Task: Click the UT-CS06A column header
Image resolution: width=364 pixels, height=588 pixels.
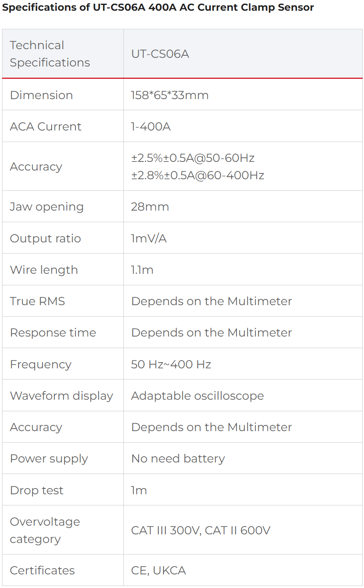Action: [x=243, y=54]
